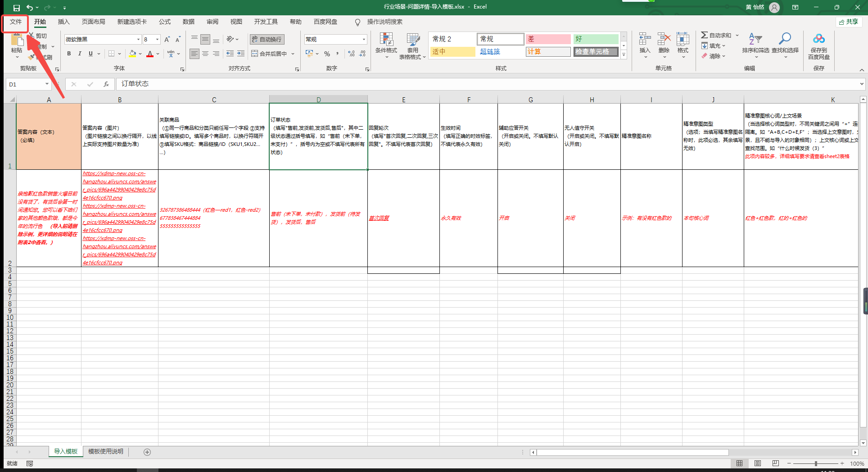Image resolution: width=868 pixels, height=472 pixels.
Task: Click the Save icon in title bar
Action: [17, 8]
